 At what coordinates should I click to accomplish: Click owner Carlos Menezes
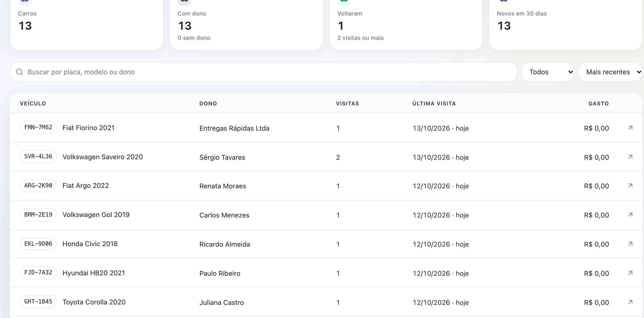pyautogui.click(x=224, y=215)
